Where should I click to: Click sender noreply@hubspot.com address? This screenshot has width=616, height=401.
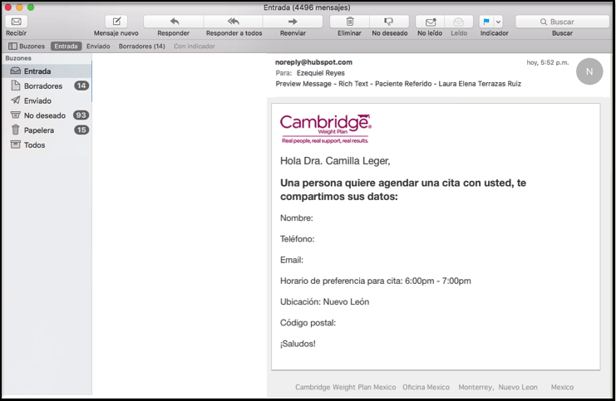coord(314,62)
